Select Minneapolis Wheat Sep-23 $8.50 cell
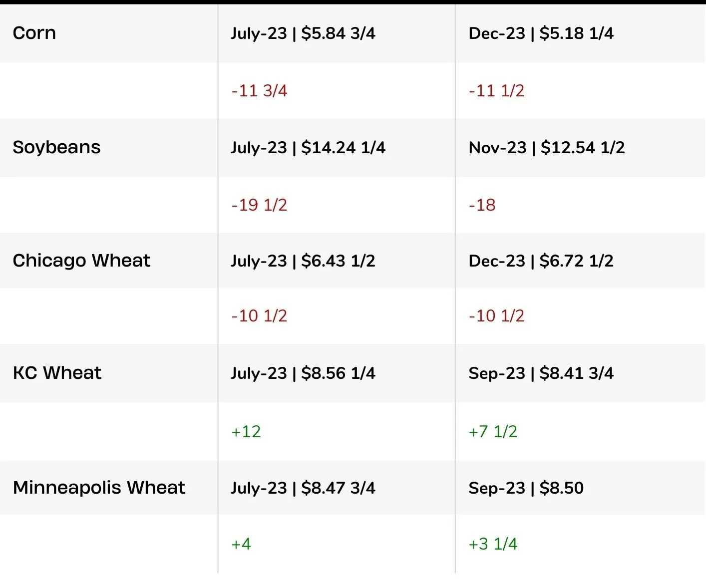The width and height of the screenshot is (706, 588). tap(526, 488)
